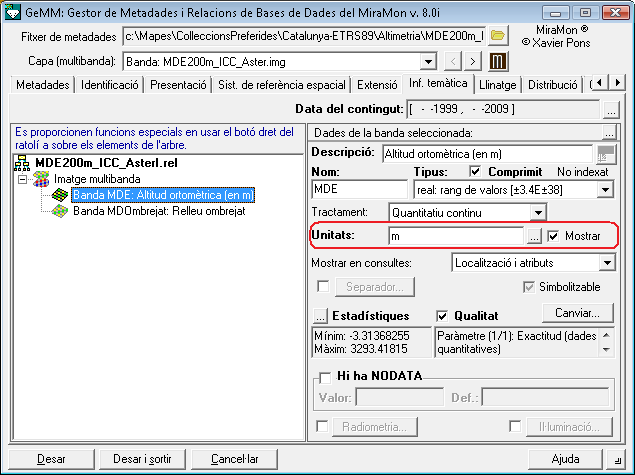Click the Separador... button
Image resolution: width=635 pixels, height=475 pixels.
coord(375,287)
